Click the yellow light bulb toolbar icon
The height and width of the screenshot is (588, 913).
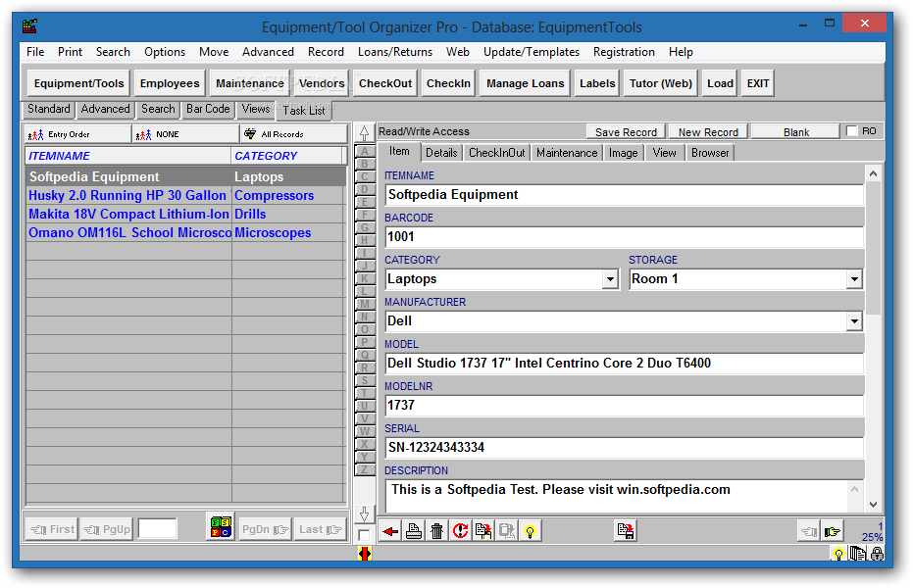(x=530, y=531)
